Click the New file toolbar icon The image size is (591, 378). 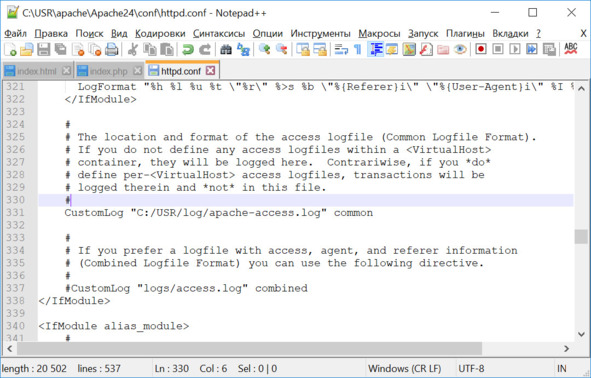point(10,49)
